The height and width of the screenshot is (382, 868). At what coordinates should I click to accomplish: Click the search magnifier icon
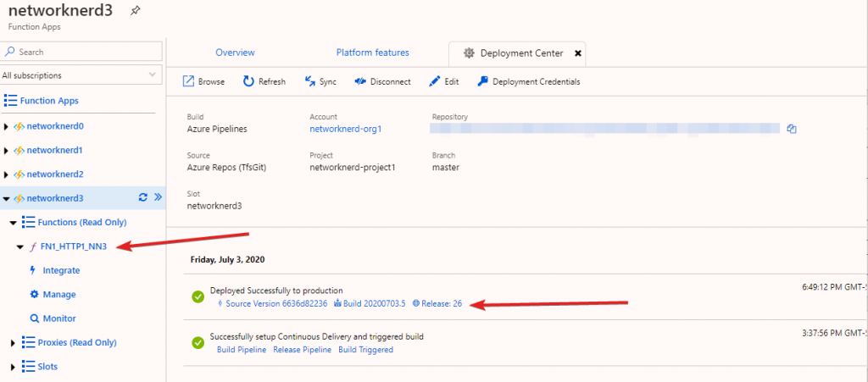point(10,52)
